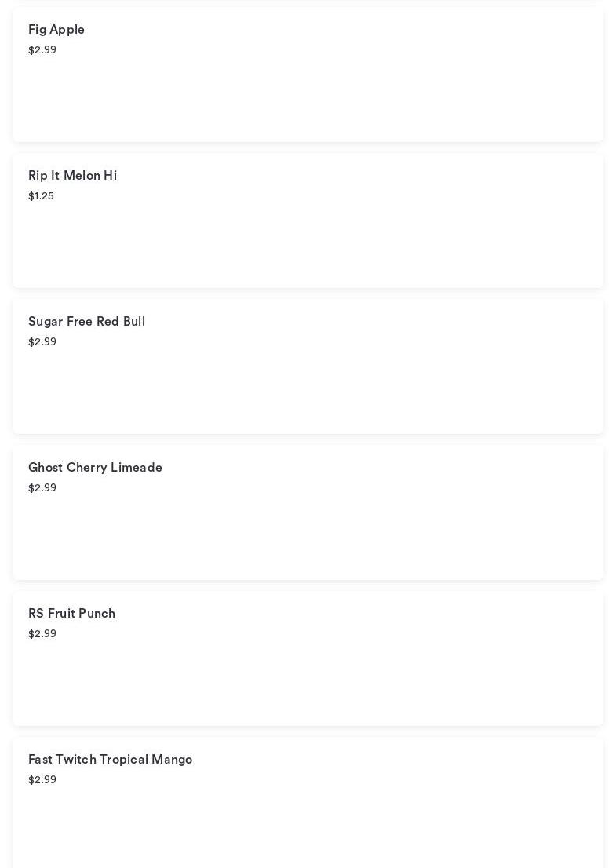Click the price of Ghost Cherry Limeade
616x868 pixels.
(x=42, y=488)
